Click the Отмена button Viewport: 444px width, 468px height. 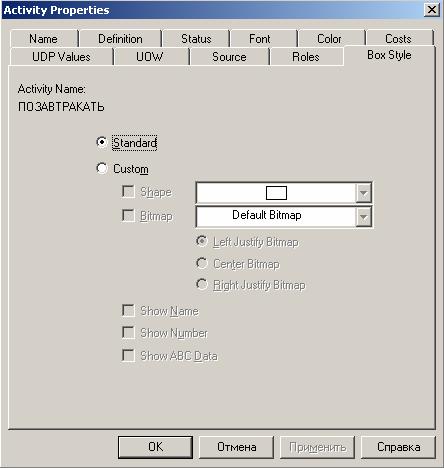[x=236, y=447]
